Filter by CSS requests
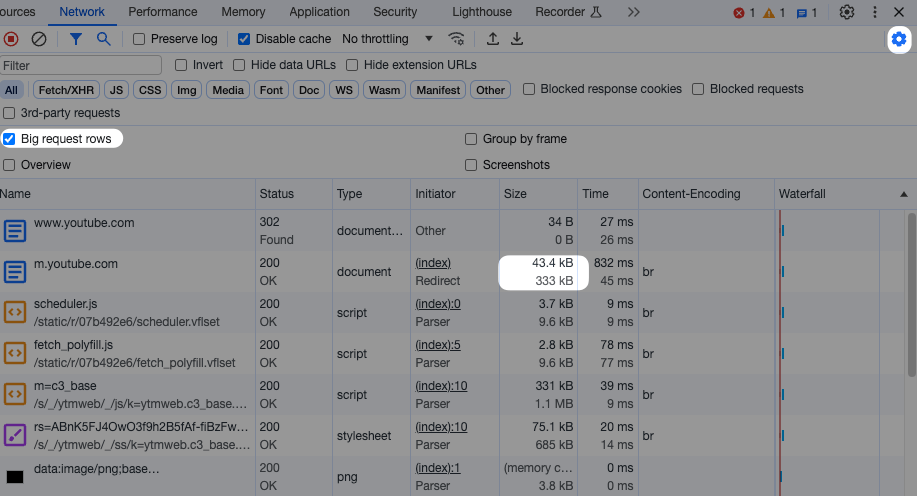This screenshot has width=917, height=496. (150, 90)
